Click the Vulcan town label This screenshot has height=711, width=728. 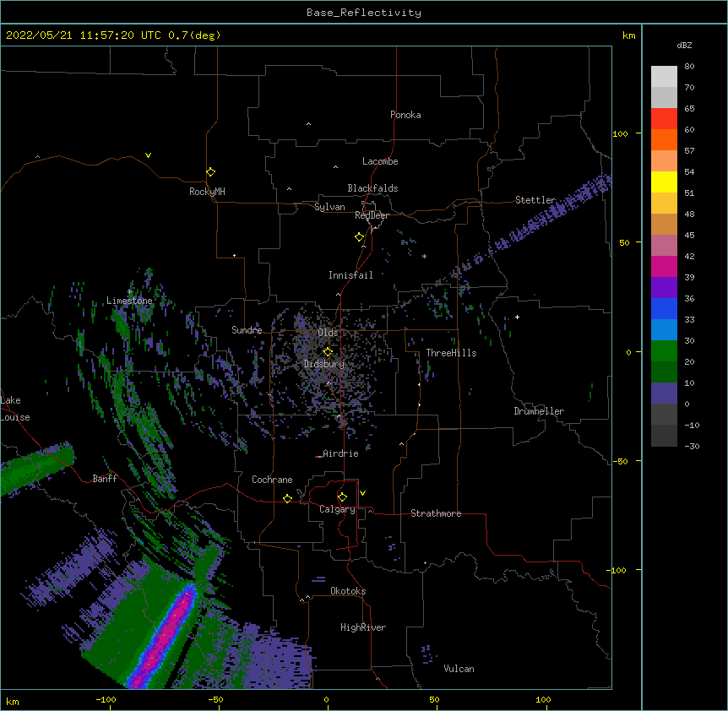(459, 669)
